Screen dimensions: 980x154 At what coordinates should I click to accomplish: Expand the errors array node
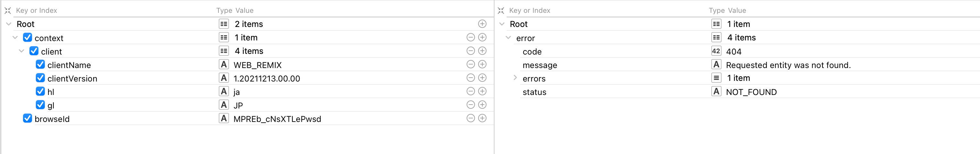coord(515,78)
